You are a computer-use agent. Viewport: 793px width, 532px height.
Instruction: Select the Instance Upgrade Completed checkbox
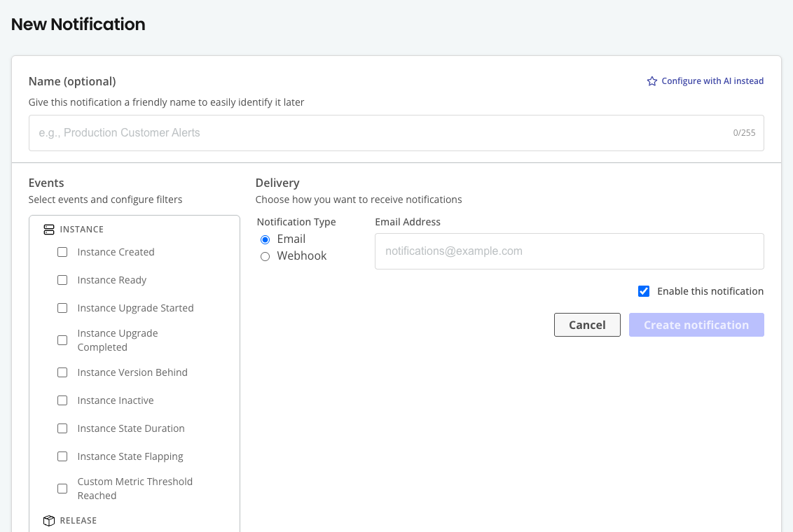coord(62,340)
